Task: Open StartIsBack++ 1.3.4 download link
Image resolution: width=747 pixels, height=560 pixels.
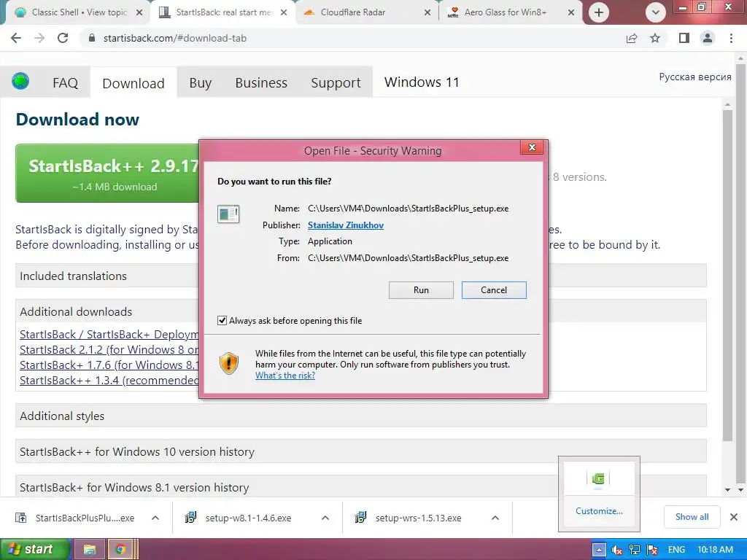Action: pos(109,380)
